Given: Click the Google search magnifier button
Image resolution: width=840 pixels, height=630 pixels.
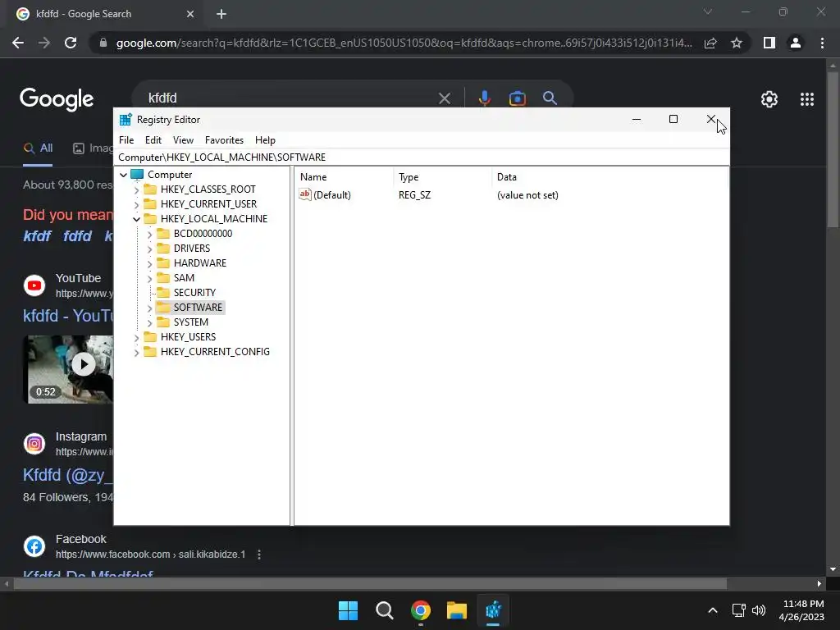Looking at the screenshot, I should point(550,98).
